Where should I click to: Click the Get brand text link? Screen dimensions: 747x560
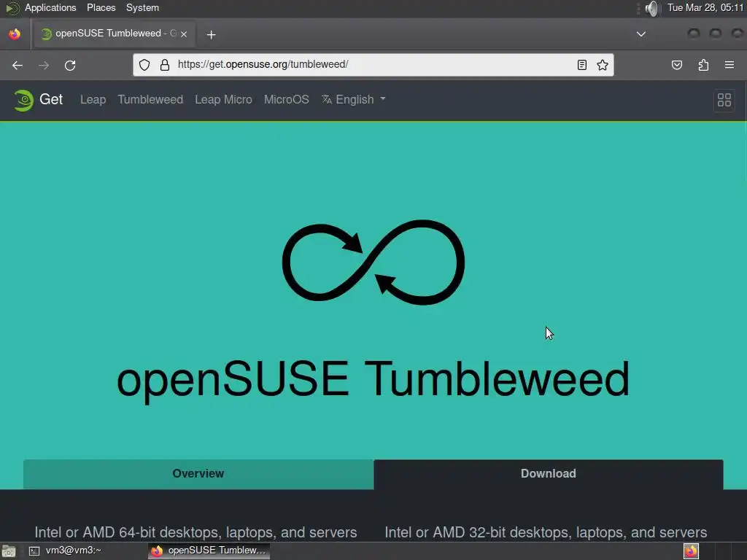pyautogui.click(x=51, y=99)
